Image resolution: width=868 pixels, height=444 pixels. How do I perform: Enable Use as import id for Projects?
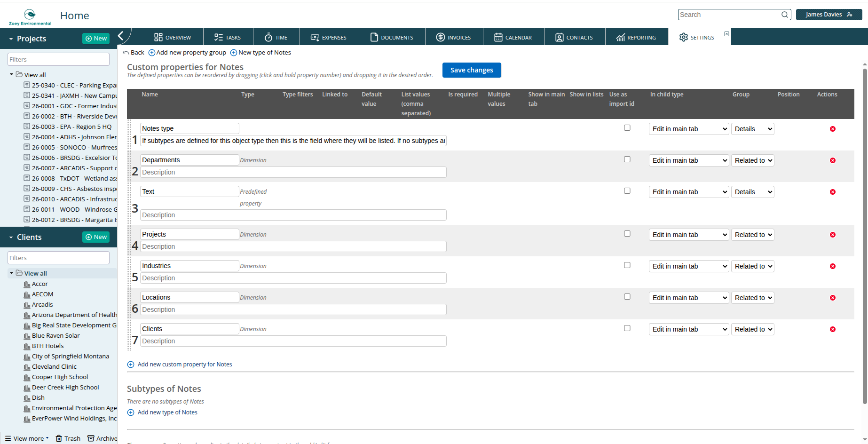(627, 234)
